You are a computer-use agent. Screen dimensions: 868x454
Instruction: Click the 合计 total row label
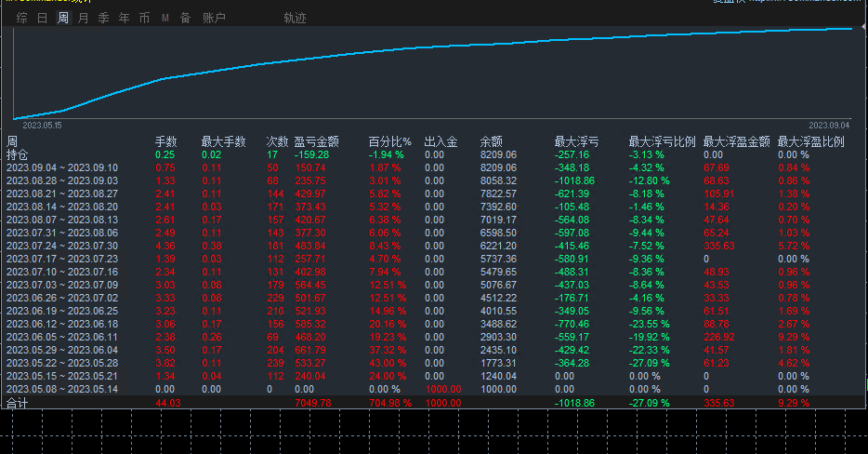click(17, 403)
